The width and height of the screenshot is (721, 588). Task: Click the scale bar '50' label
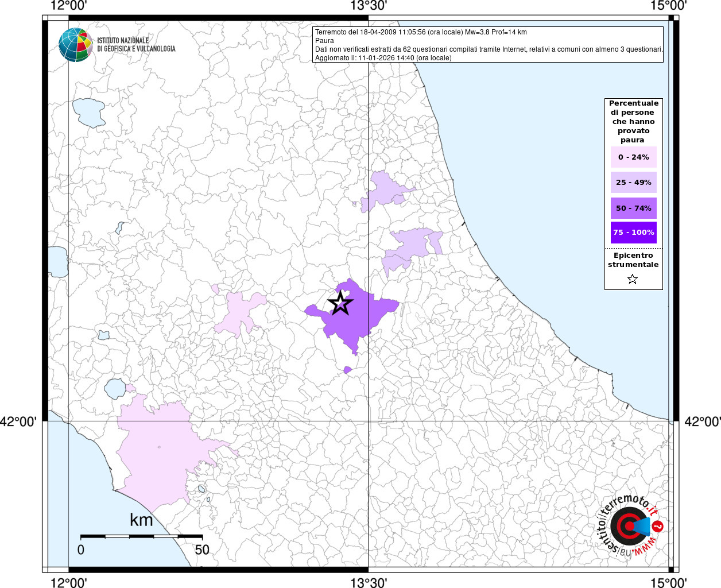click(202, 550)
